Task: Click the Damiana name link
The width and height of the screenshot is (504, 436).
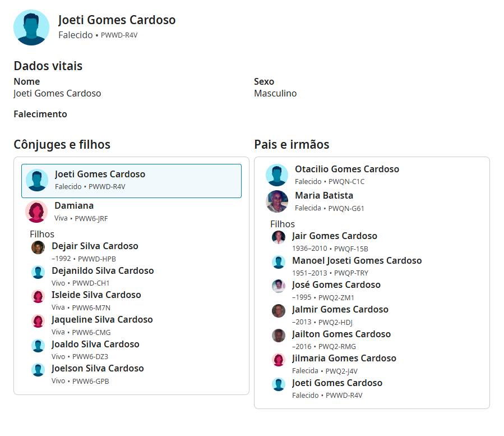Action: click(x=74, y=205)
